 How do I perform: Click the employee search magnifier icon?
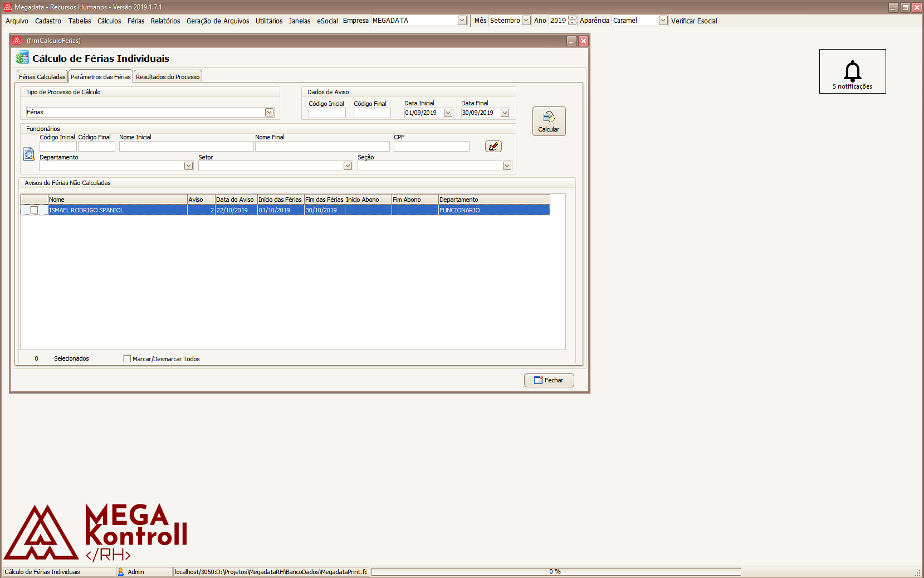[x=29, y=154]
